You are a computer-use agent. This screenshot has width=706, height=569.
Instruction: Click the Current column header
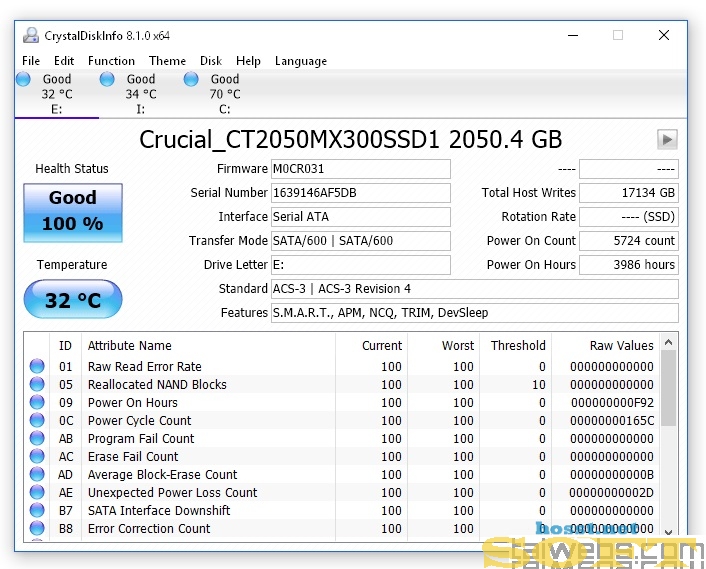click(x=371, y=346)
